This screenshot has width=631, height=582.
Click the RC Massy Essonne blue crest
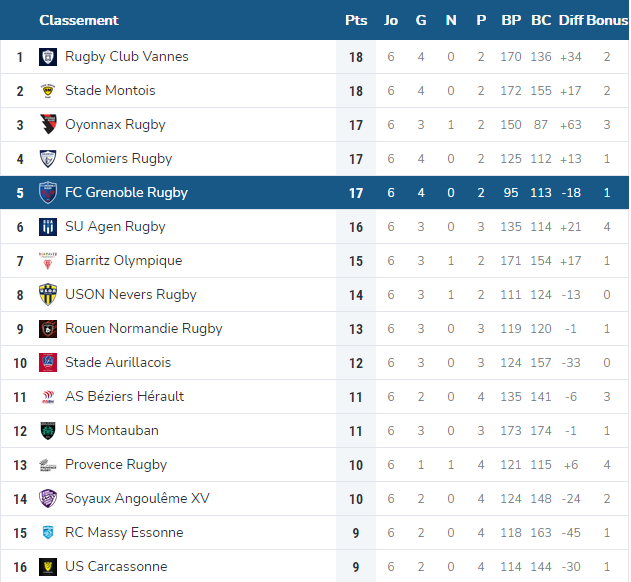[47, 532]
